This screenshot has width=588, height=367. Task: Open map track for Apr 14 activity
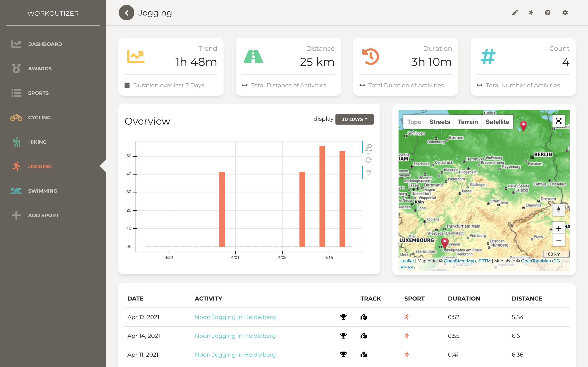point(363,336)
